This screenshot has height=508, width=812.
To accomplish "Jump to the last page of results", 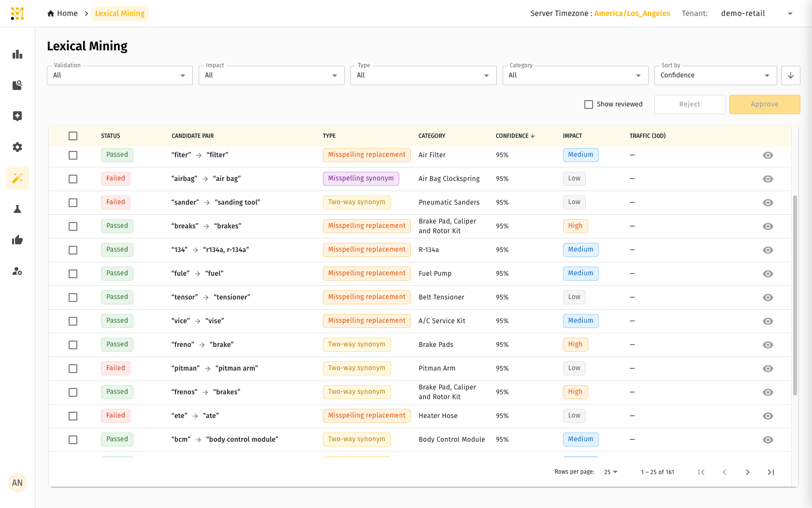I will coord(771,472).
